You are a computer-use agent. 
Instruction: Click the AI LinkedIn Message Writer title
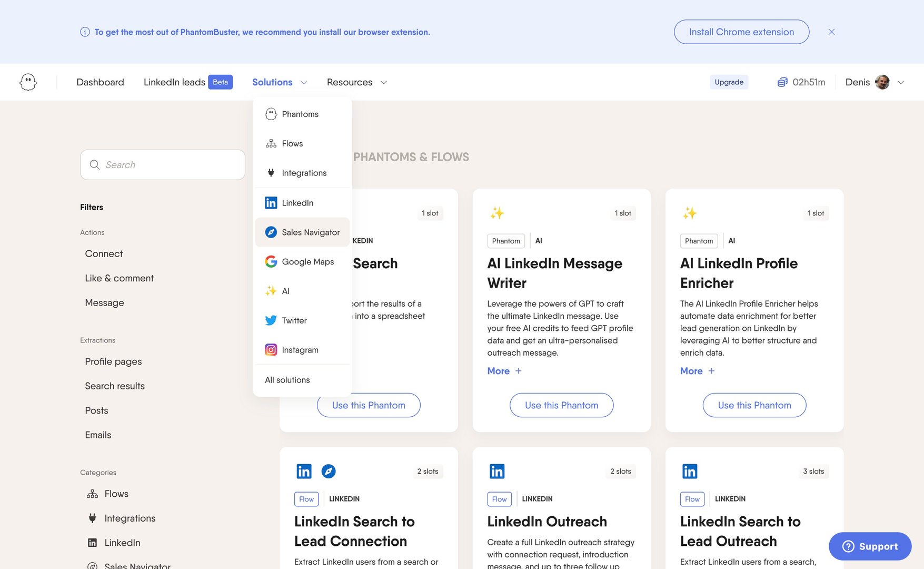pos(554,273)
